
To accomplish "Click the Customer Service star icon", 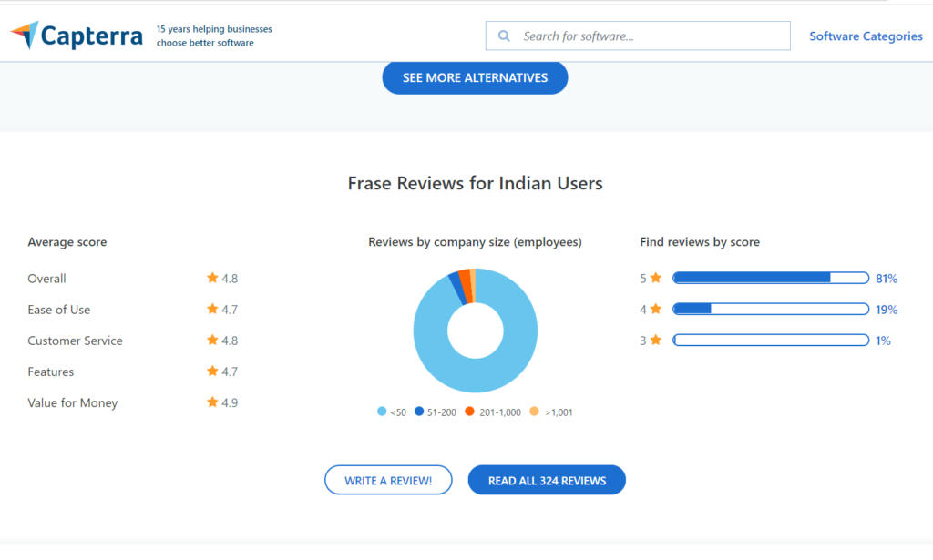I will (212, 341).
